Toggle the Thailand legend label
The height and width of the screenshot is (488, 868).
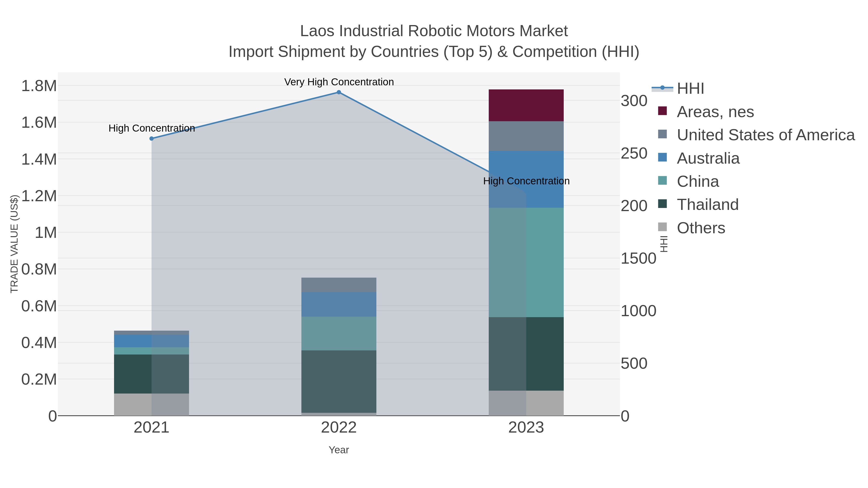pyautogui.click(x=708, y=205)
